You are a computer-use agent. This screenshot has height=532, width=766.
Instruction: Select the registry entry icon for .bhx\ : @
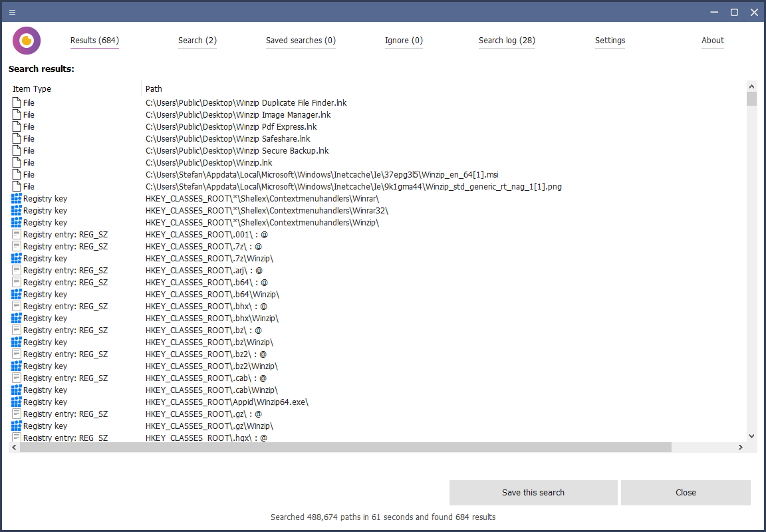point(17,307)
